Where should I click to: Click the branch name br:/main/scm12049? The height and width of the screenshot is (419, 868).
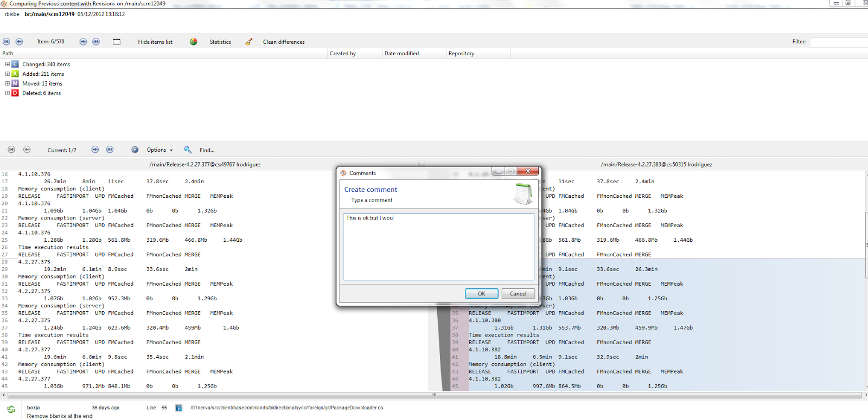pos(49,14)
